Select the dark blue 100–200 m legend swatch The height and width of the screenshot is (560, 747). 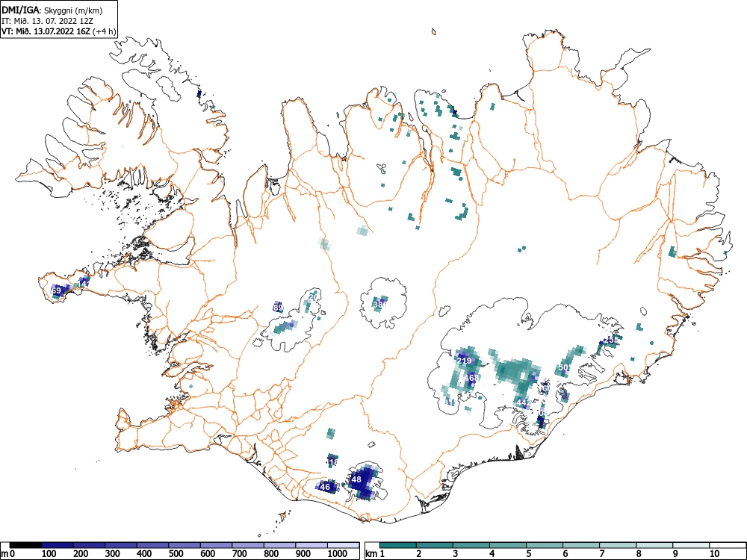pos(58,545)
